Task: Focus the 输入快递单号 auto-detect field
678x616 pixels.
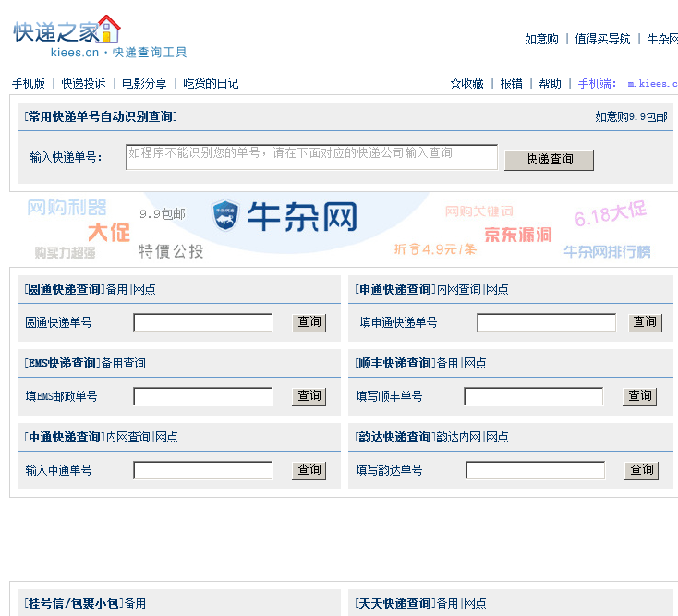Action: coord(312,157)
